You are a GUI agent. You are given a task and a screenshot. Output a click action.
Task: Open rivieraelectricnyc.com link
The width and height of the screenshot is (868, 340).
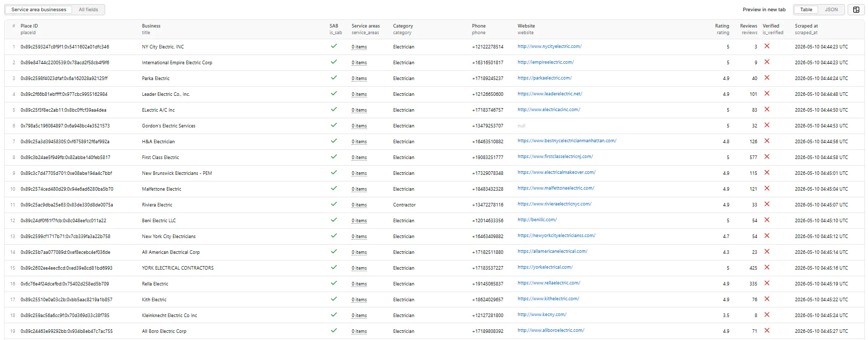[554, 204]
